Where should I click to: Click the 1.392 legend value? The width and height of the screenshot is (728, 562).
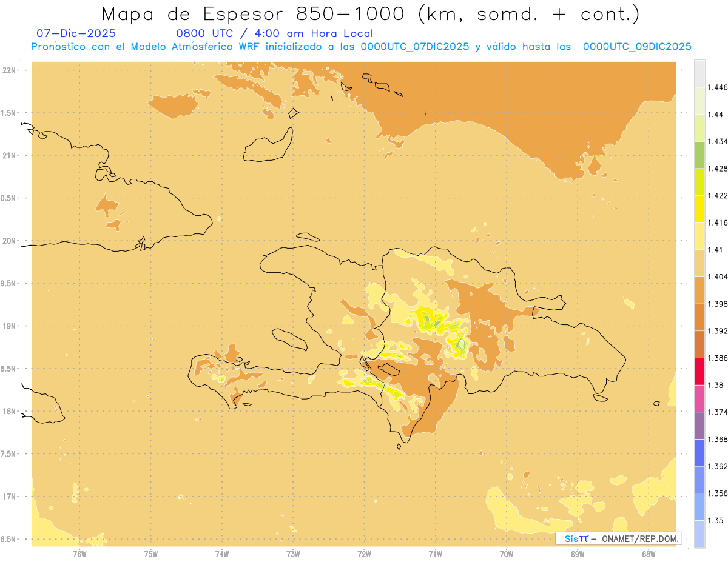[718, 331]
